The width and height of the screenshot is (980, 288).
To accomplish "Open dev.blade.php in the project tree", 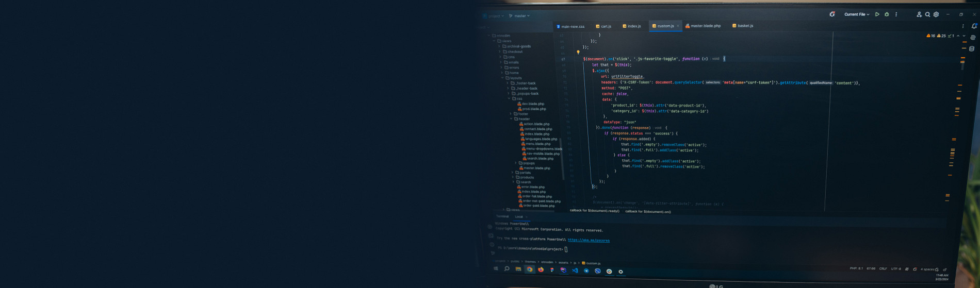I will click(x=531, y=104).
